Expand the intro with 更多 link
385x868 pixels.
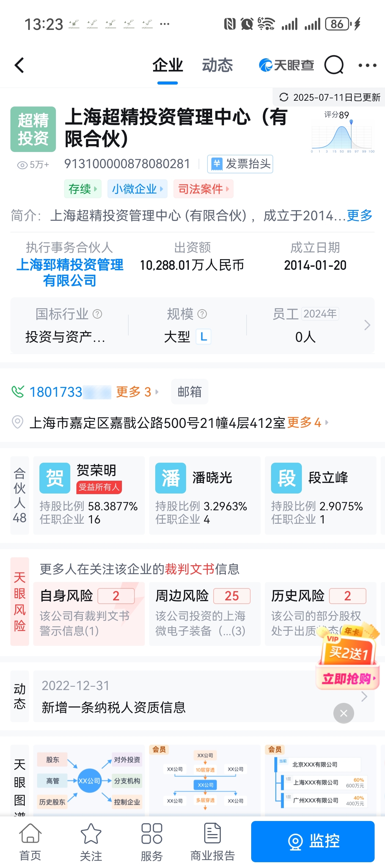point(359,215)
